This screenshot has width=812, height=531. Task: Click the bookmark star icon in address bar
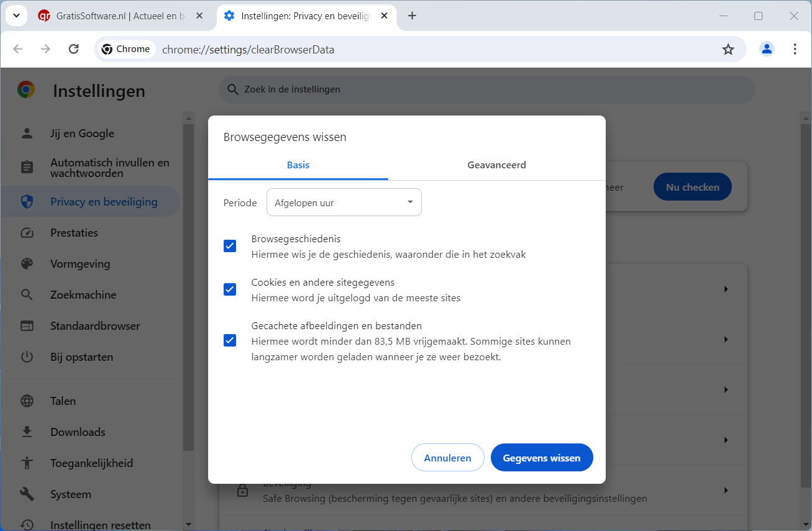tap(728, 50)
